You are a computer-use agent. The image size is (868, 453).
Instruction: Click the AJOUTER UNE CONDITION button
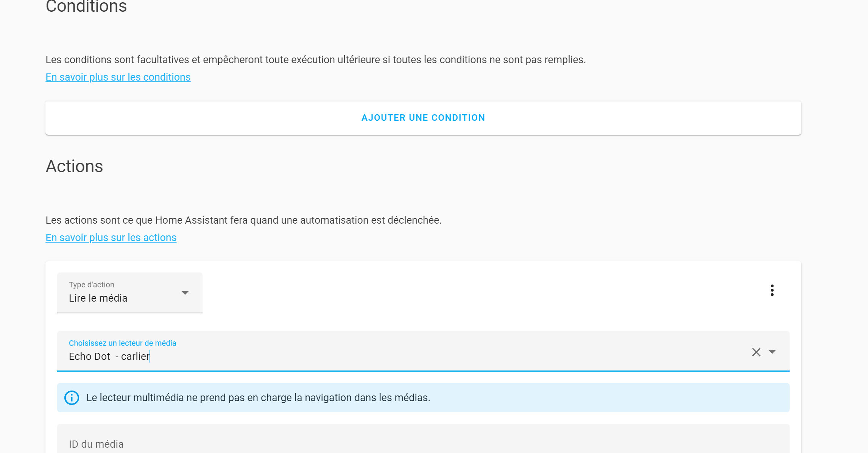tap(423, 118)
